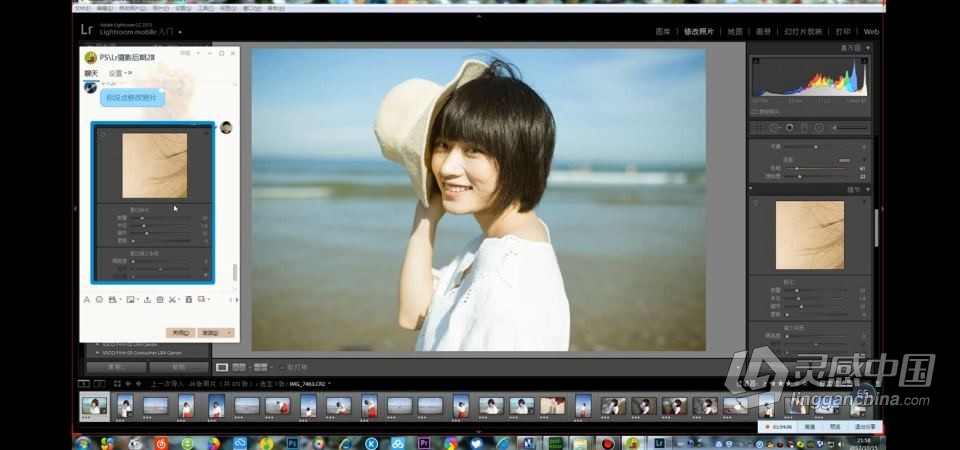960x450 pixels.
Task: Click the Lightroom icon in the taskbar
Action: [659, 442]
